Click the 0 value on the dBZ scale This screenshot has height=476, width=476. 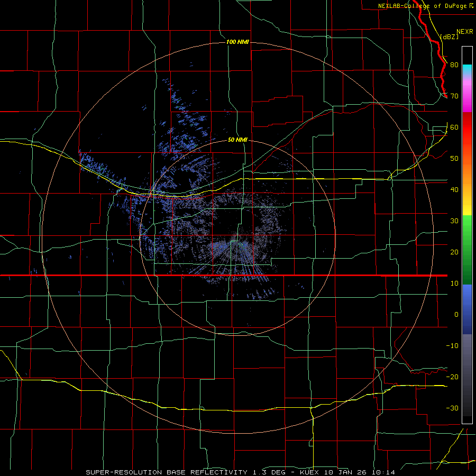[x=456, y=315]
